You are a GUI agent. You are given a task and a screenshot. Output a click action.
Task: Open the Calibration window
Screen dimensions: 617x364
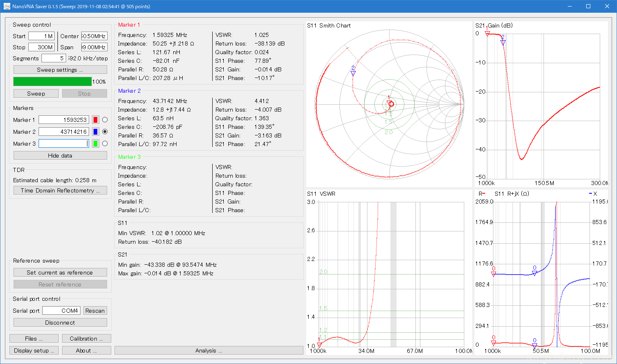[87, 339]
